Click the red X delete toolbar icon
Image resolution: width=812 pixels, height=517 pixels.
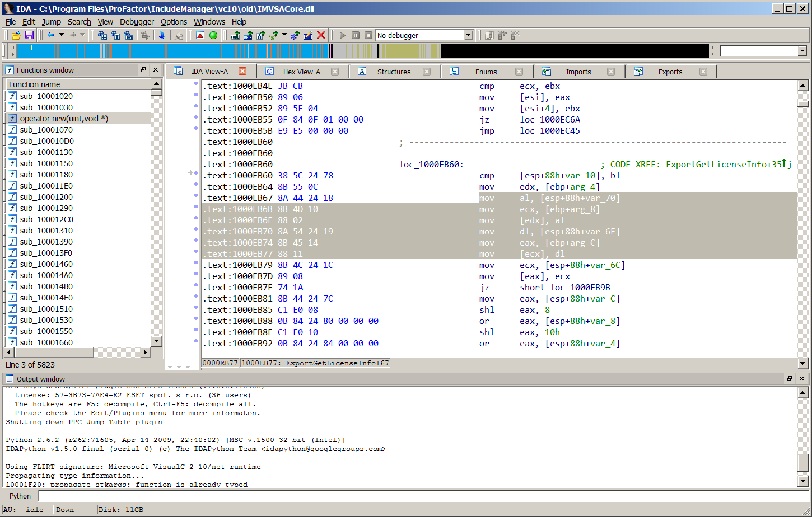(321, 35)
